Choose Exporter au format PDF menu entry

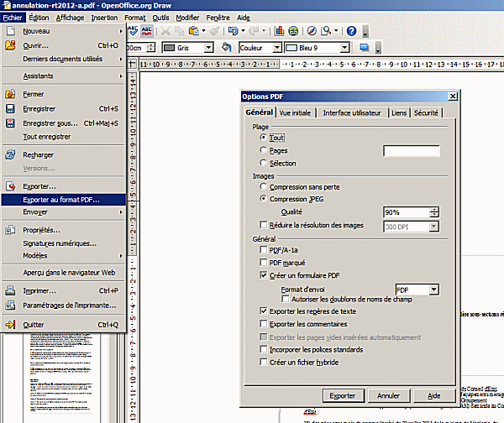[x=63, y=200]
